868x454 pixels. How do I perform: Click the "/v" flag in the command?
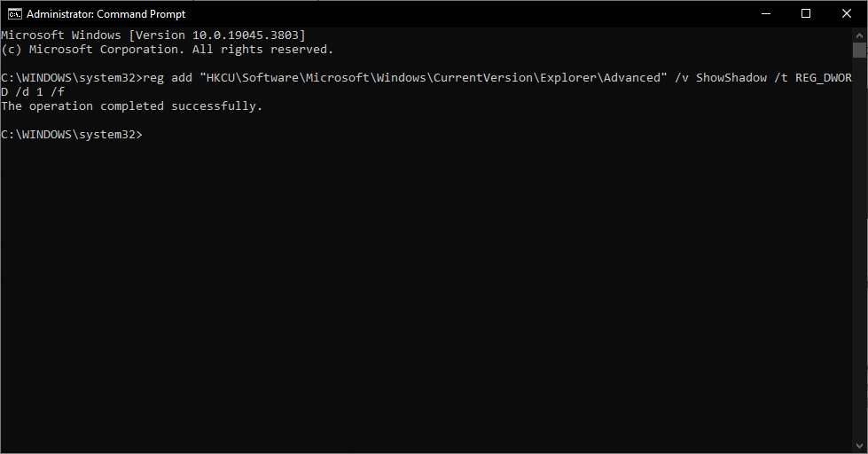point(682,78)
